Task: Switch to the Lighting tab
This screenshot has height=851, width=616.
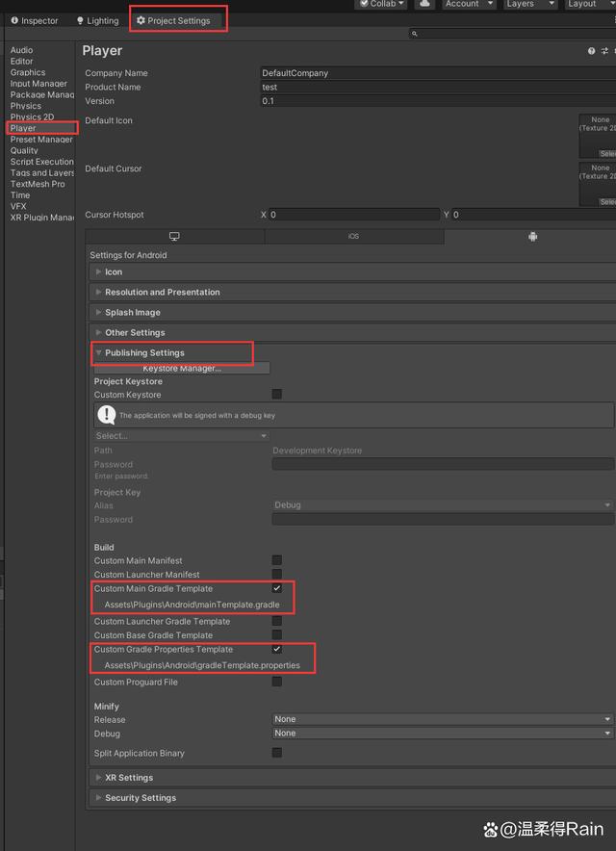Action: click(x=97, y=20)
